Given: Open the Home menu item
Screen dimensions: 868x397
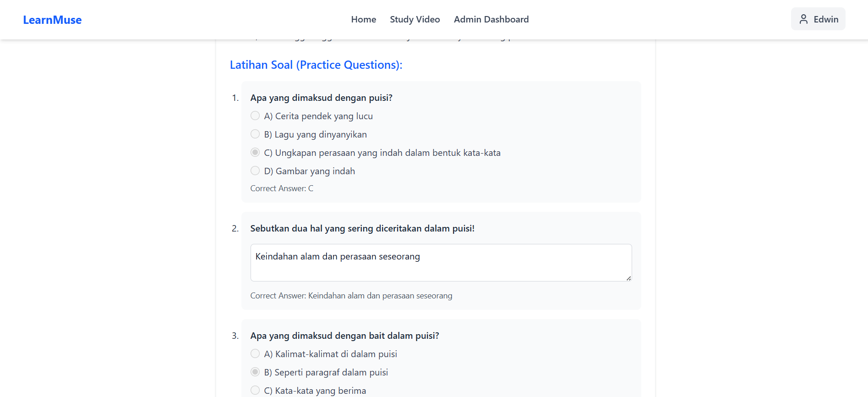Looking at the screenshot, I should [x=363, y=19].
